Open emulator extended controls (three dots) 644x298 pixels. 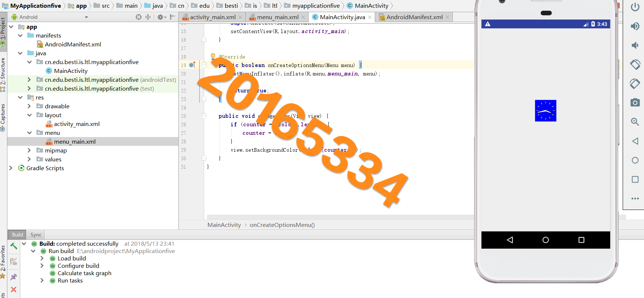coord(635,199)
